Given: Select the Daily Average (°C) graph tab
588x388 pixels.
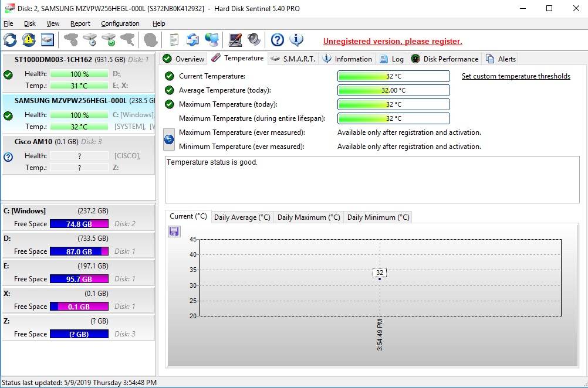Looking at the screenshot, I should coord(242,217).
